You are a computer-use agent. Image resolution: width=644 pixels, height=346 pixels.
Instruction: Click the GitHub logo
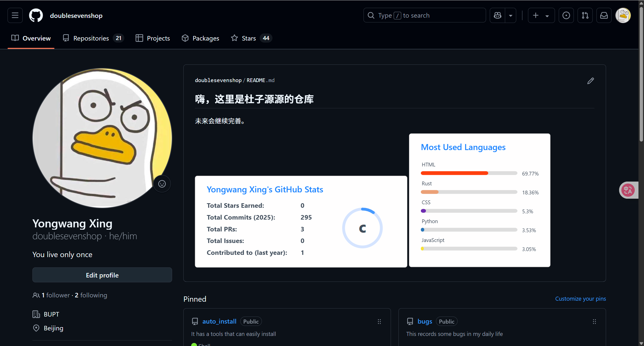(36, 15)
